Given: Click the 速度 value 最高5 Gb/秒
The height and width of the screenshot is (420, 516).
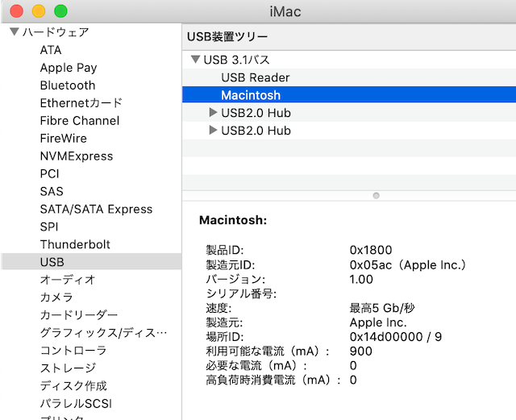Looking at the screenshot, I should point(382,308).
